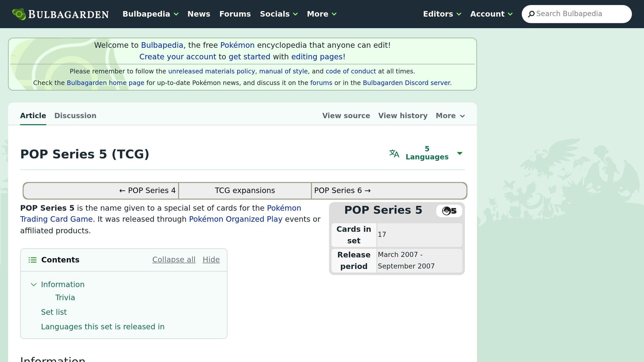Image resolution: width=644 pixels, height=362 pixels.
Task: Expand the 5 Languages selector
Action: pos(427,153)
